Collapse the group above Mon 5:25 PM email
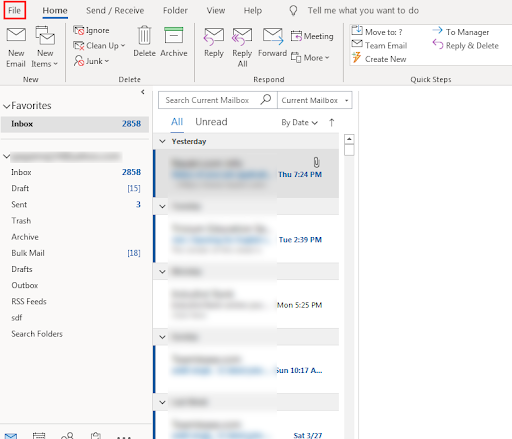This screenshot has height=439, width=512. point(162,272)
